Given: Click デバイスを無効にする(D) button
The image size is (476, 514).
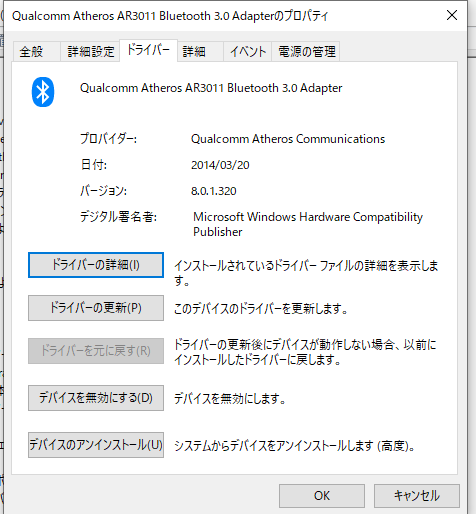Looking at the screenshot, I should pyautogui.click(x=96, y=398).
